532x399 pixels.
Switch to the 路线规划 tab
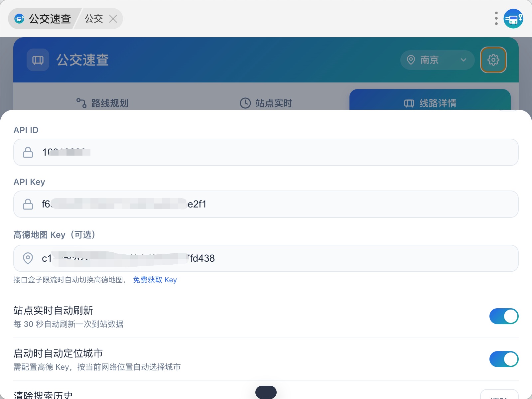coord(102,103)
